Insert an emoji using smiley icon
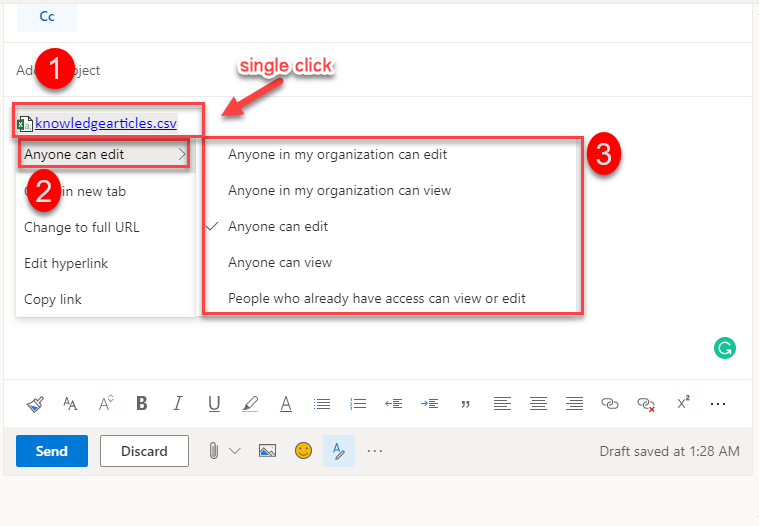Viewport: 759px width, 526px height. click(x=303, y=451)
